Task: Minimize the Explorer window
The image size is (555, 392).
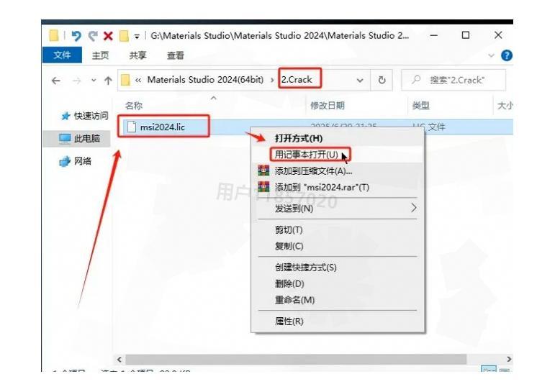Action: 433,35
